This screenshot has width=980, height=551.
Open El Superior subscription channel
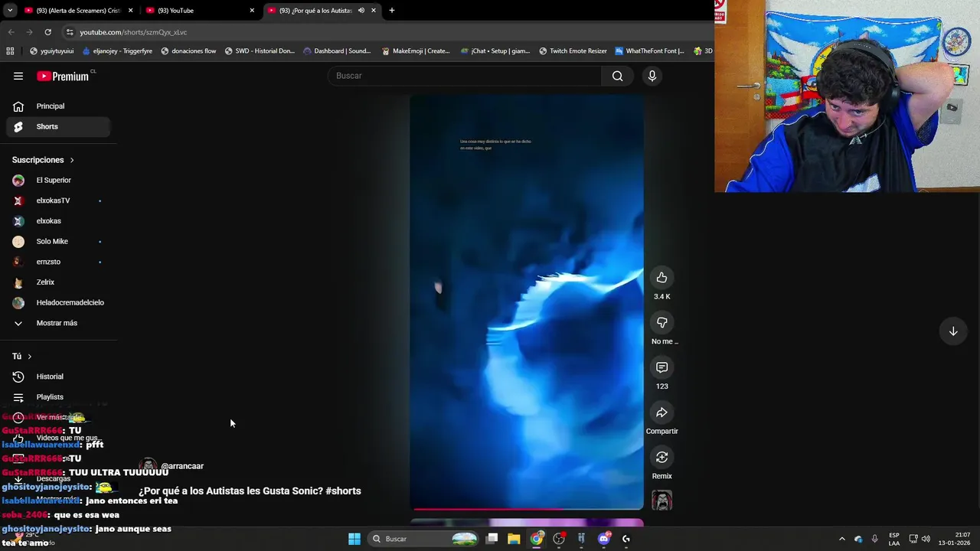(58, 181)
